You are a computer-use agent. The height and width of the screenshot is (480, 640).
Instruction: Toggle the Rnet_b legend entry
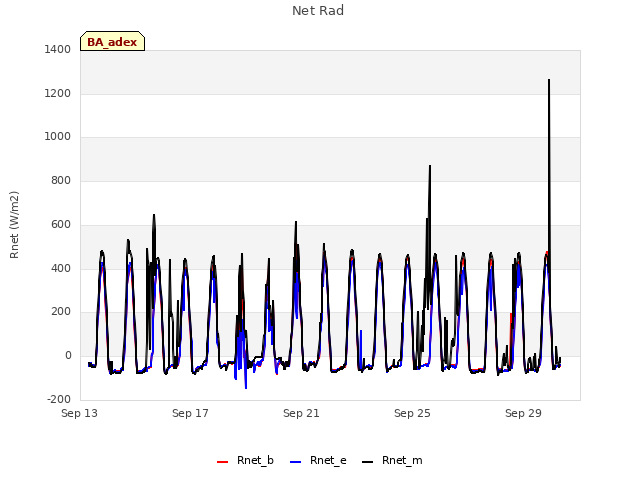tap(245, 461)
